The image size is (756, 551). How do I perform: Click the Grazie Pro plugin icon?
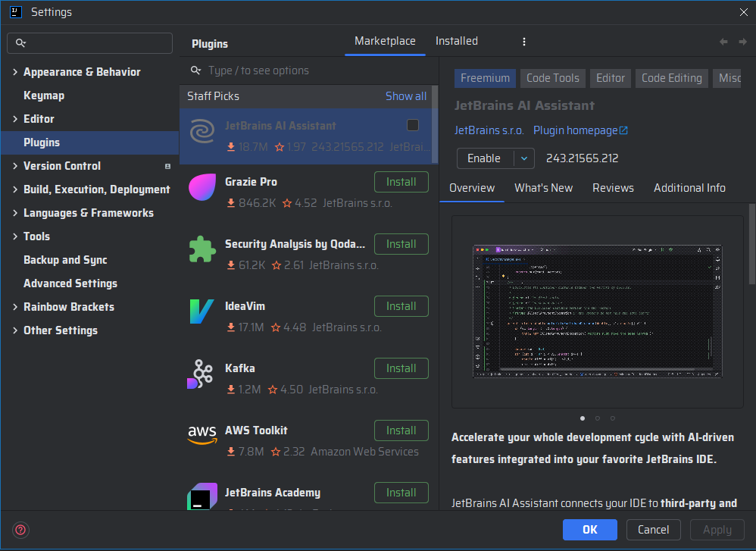(x=202, y=186)
